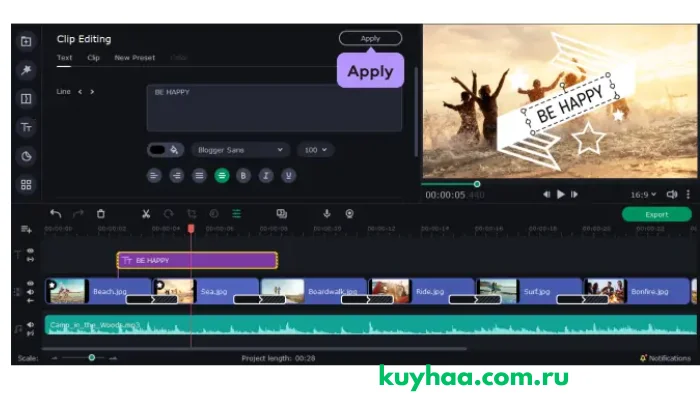Click the Add track icon

coord(26,229)
